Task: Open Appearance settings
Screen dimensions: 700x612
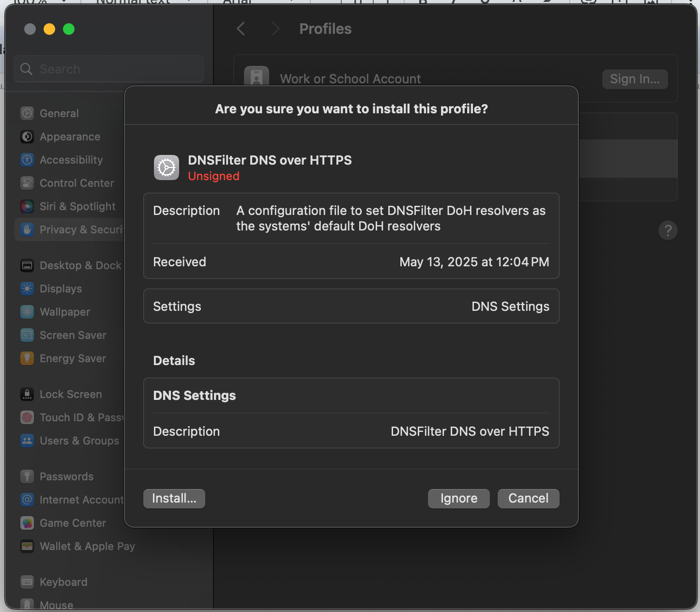Action: (70, 137)
